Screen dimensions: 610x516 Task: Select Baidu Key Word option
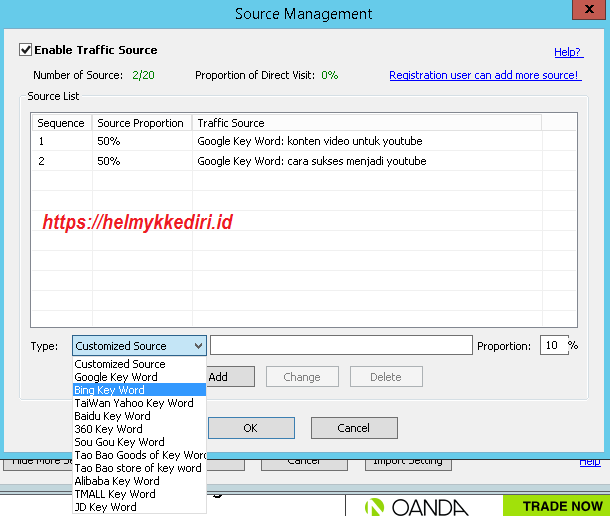pos(139,416)
